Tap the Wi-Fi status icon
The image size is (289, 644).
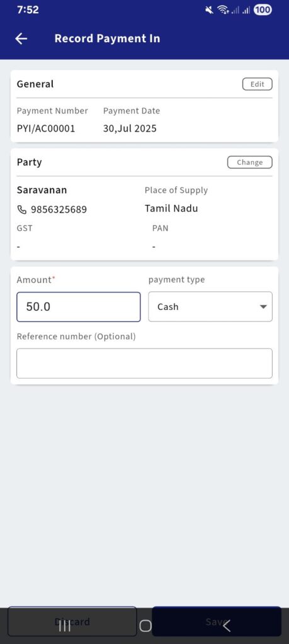[x=222, y=10]
